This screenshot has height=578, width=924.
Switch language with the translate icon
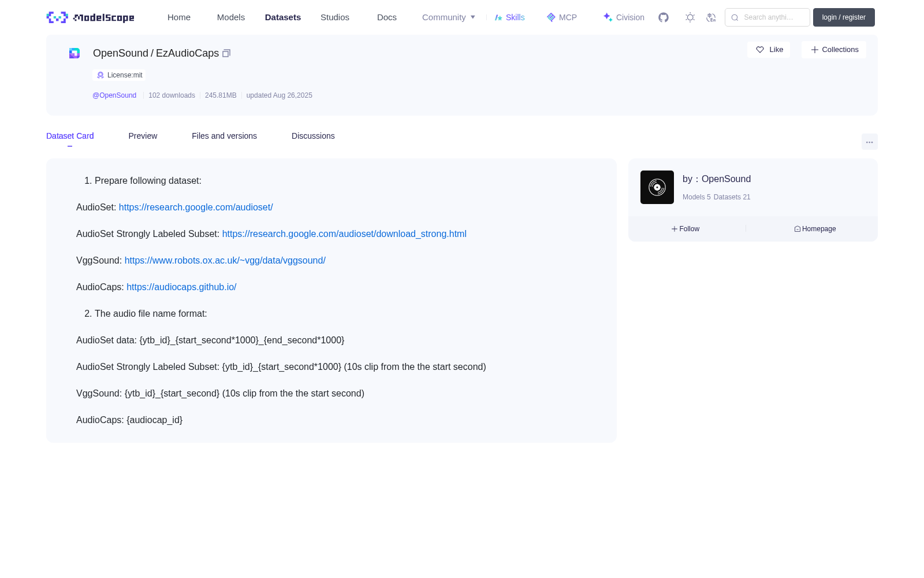711,17
